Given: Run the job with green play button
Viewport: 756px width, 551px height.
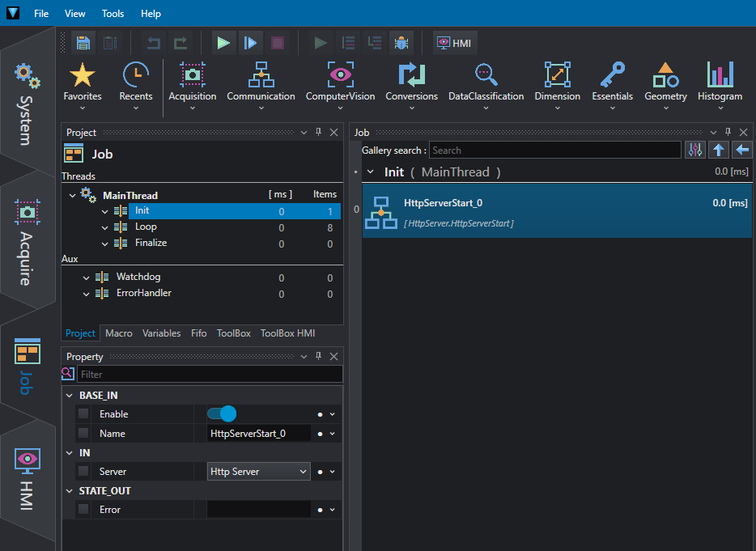Looking at the screenshot, I should pos(223,43).
